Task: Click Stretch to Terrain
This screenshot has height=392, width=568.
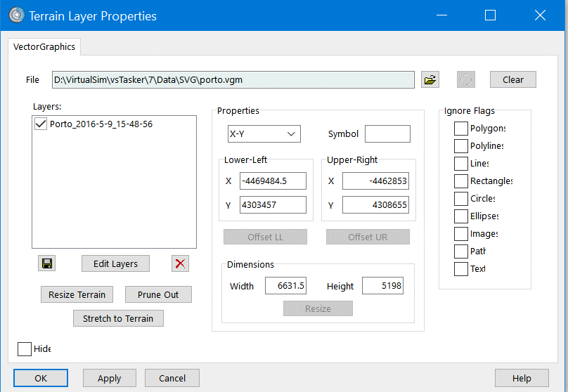Action: (x=118, y=318)
